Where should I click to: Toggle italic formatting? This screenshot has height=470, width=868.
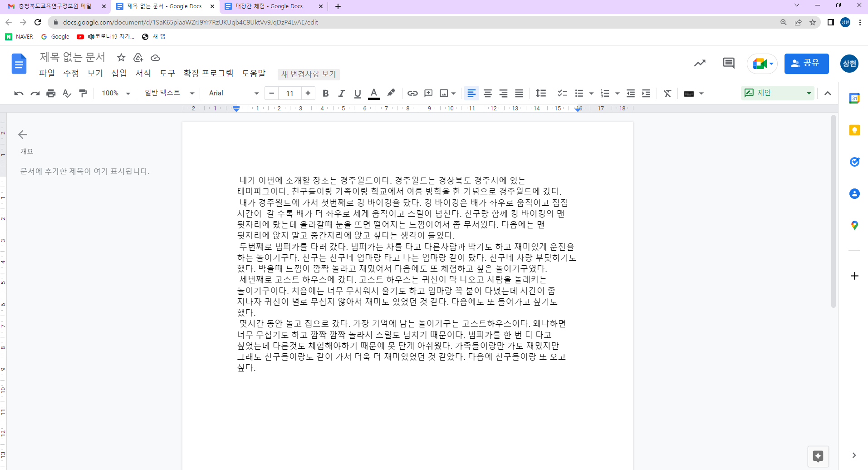pos(341,94)
